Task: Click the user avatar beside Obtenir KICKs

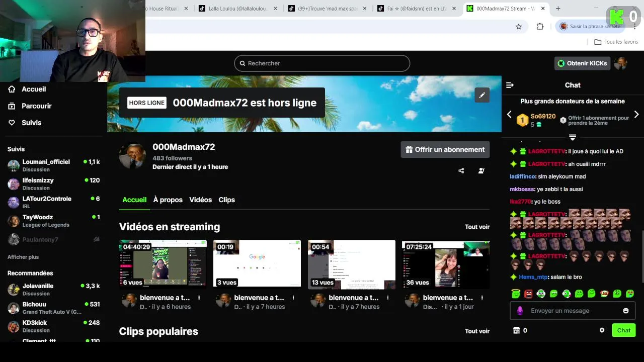Action: [621, 63]
